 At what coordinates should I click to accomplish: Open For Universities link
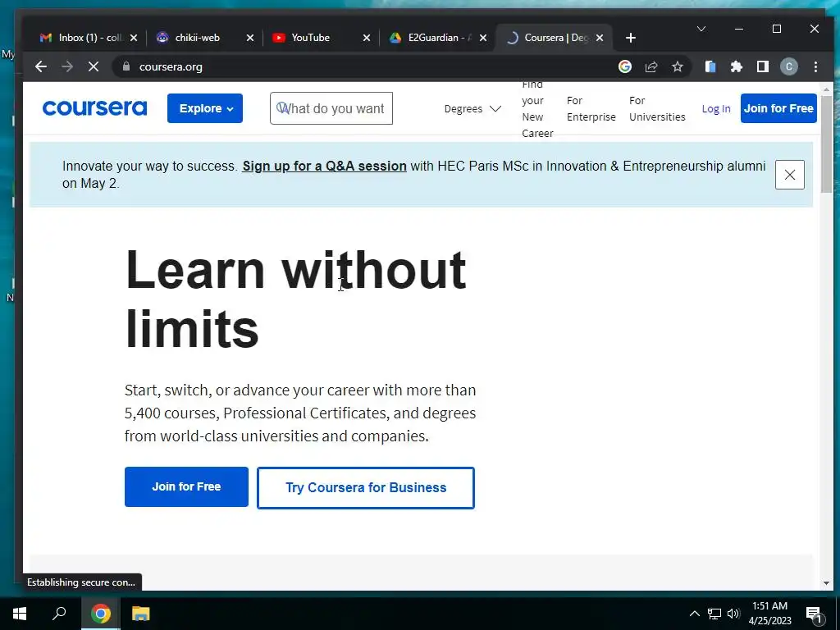pyautogui.click(x=657, y=109)
